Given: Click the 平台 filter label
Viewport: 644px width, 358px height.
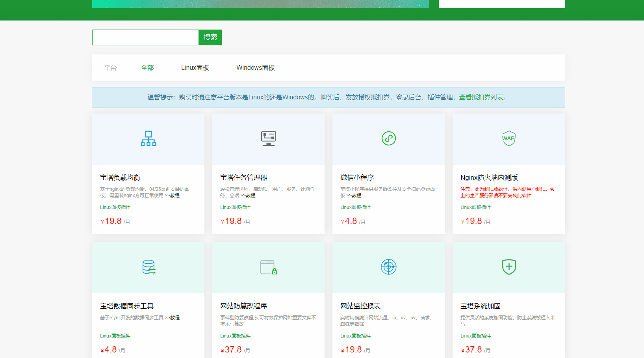Looking at the screenshot, I should point(110,68).
